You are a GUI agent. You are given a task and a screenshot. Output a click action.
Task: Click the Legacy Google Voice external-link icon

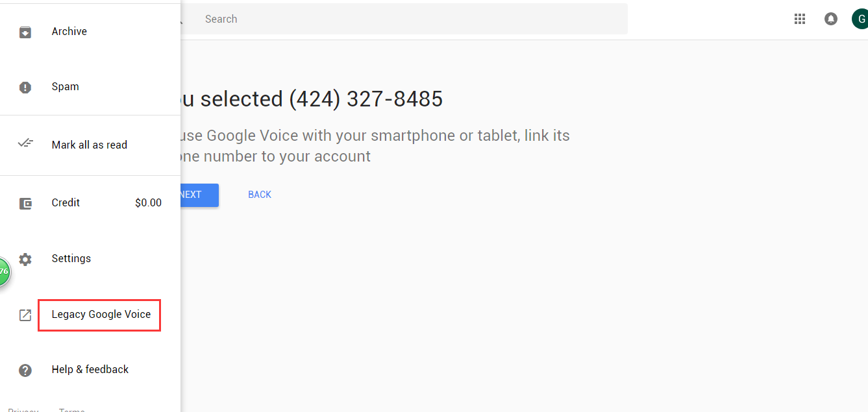coord(25,315)
